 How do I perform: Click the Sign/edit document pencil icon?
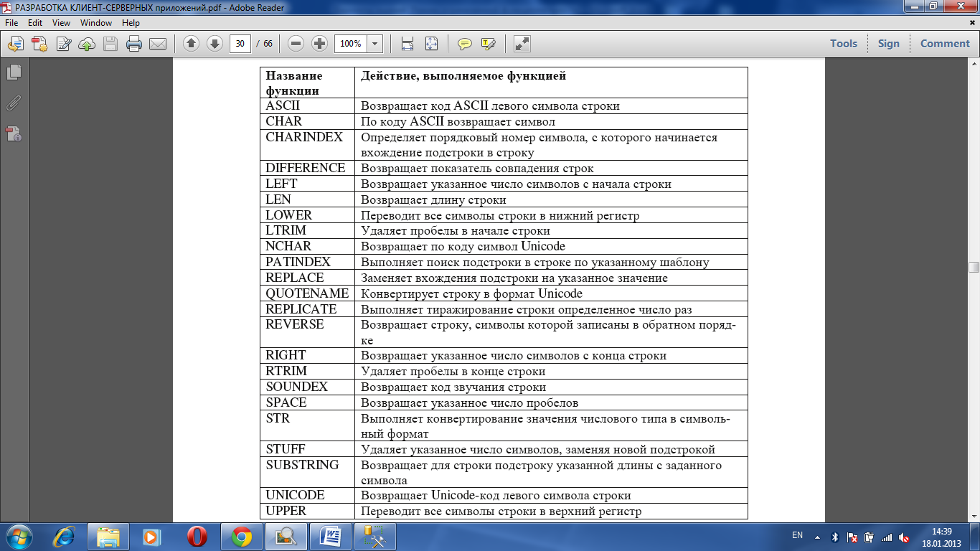click(64, 44)
